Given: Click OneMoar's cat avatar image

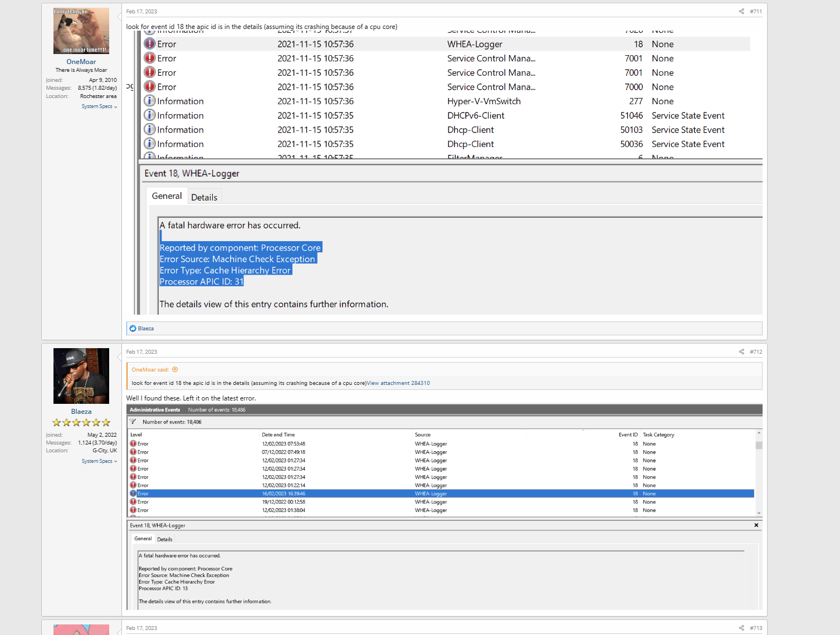Looking at the screenshot, I should coord(81,31).
